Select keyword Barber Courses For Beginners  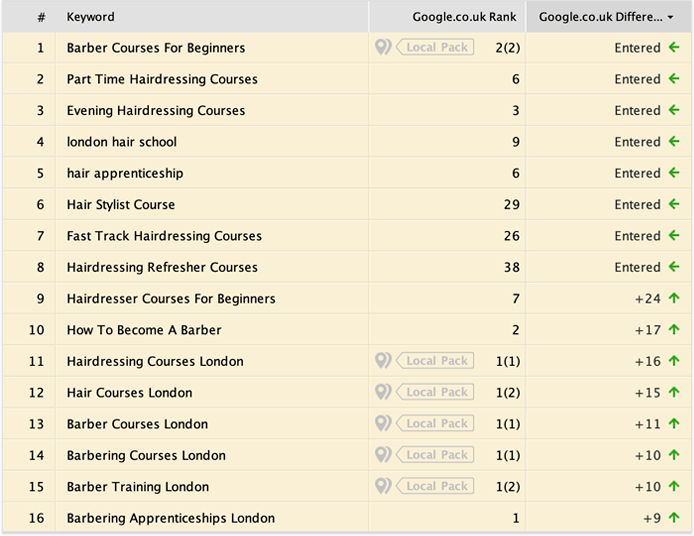156,48
